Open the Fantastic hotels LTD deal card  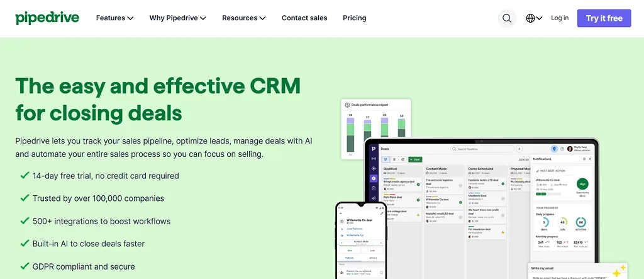pyautogui.click(x=487, y=185)
